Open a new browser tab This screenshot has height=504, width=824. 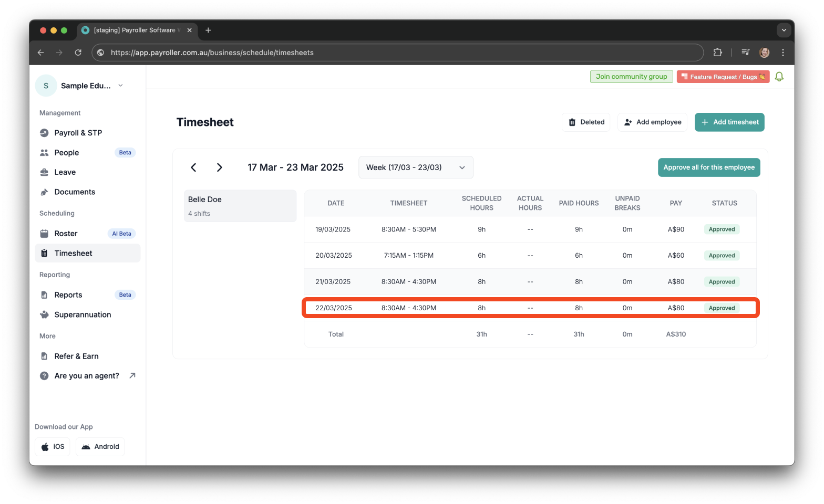(x=208, y=30)
